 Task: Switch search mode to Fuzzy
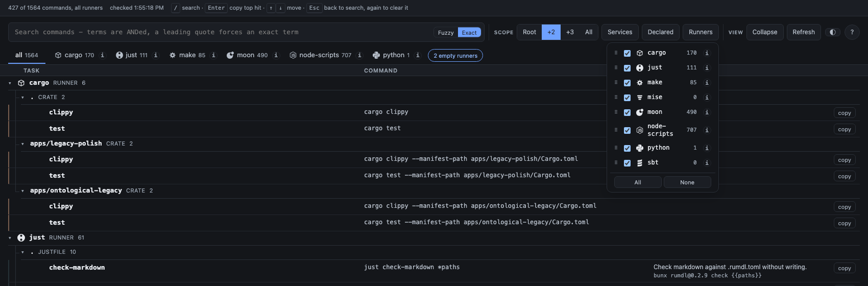coord(446,32)
